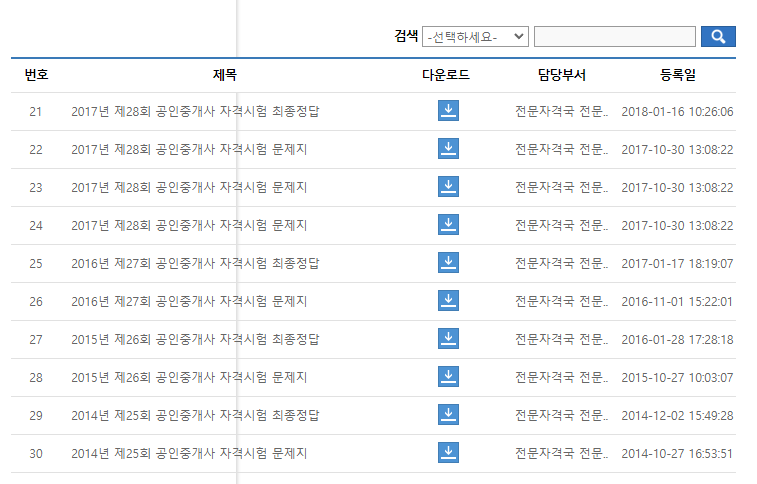Download file for row number 24
The height and width of the screenshot is (484, 757).
click(448, 225)
